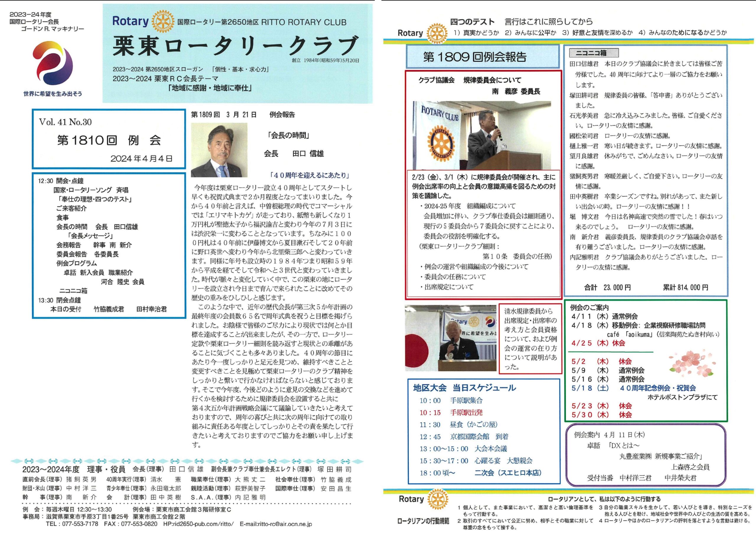The image size is (756, 534).
Task: Click the 地区大会 当日スケジュール heading
Action: pos(464,388)
